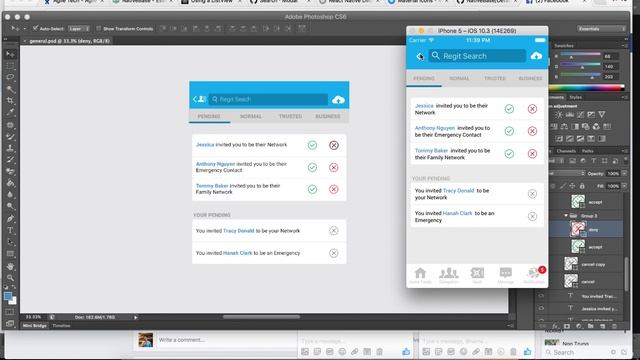The image size is (640, 360).
Task: Decline Tommy Baker's invite in the simulator
Action: 532,154
